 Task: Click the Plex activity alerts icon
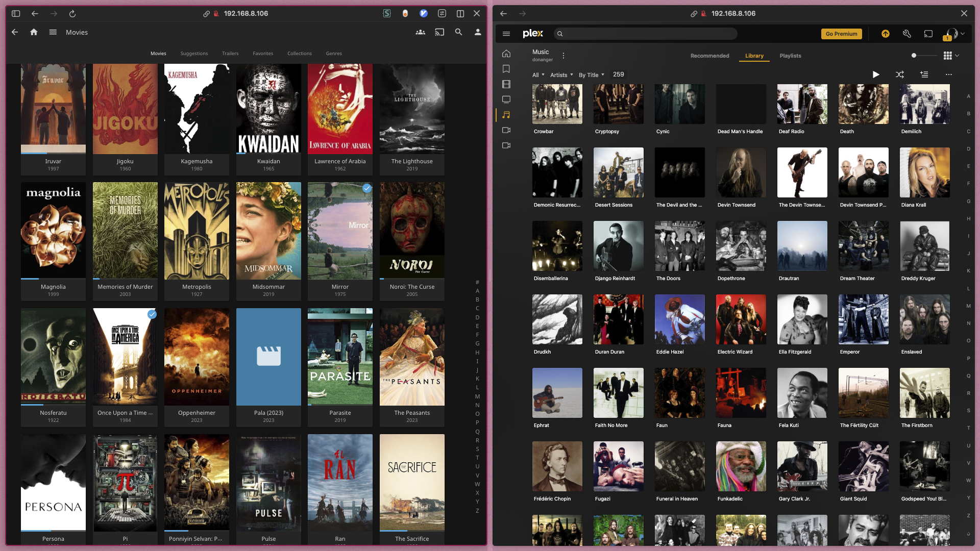pyautogui.click(x=886, y=34)
